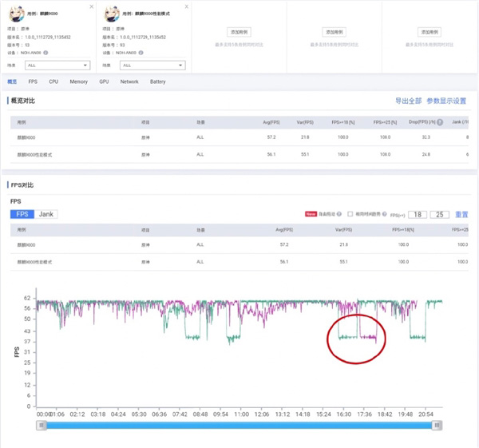Switch to the Jank chart toggle
479x448 pixels.
coord(47,214)
